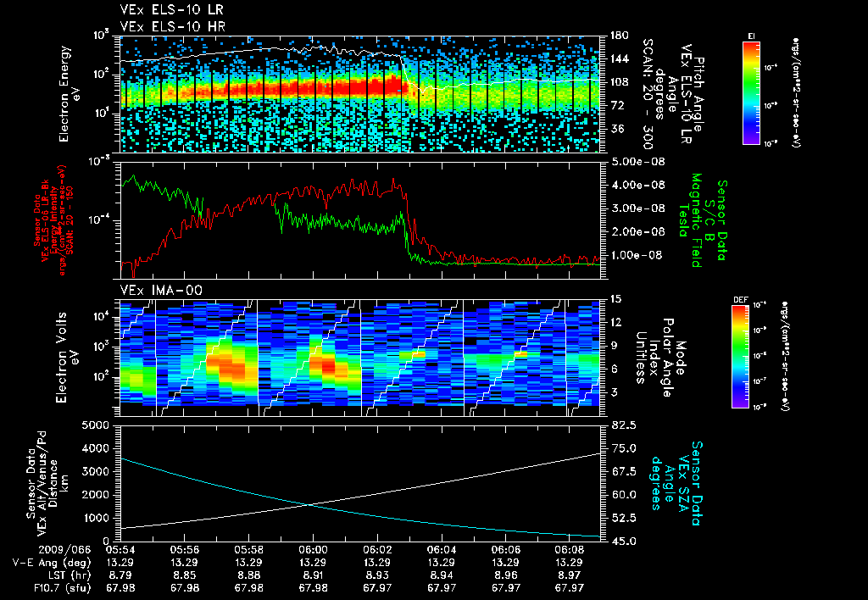Click the SZA tick "67.5"
Image resolution: width=868 pixels, height=600 pixels.
point(623,471)
